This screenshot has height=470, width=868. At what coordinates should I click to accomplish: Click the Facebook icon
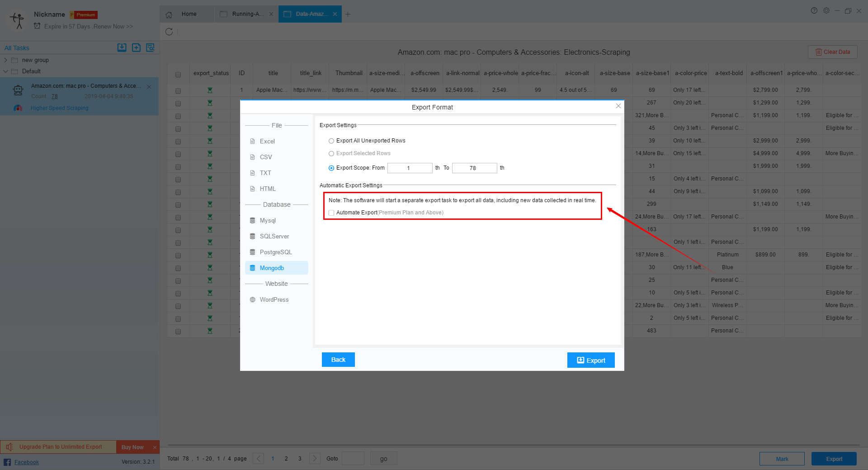pos(7,462)
